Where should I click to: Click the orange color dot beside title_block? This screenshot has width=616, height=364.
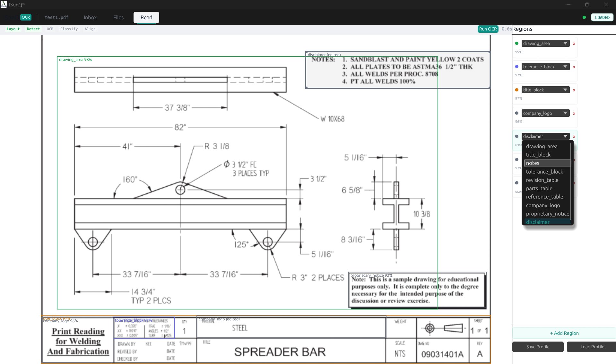tap(516, 90)
